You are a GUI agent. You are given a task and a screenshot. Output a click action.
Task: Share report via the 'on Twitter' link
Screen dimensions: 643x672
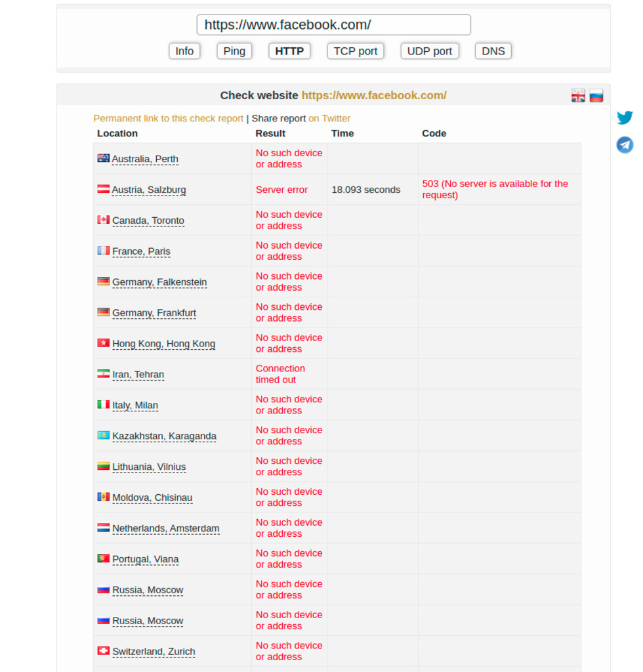tap(329, 119)
